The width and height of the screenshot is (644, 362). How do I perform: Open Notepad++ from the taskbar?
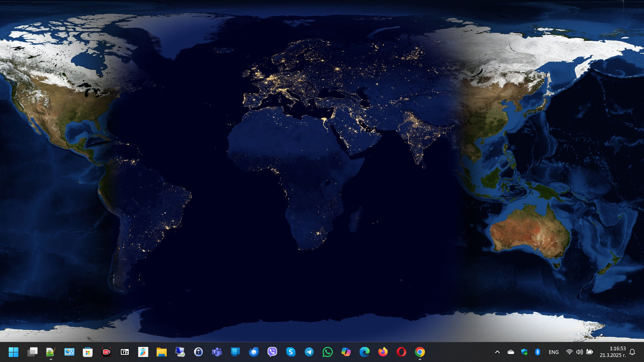[51, 352]
